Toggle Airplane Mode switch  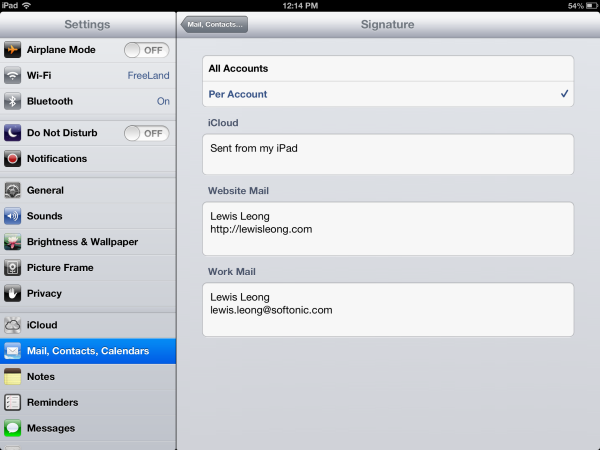(x=146, y=49)
